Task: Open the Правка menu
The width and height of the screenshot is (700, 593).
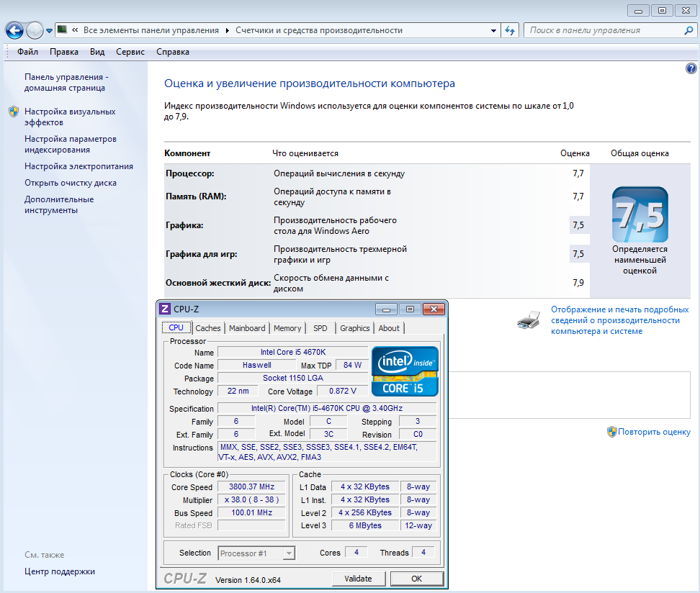Action: click(64, 52)
